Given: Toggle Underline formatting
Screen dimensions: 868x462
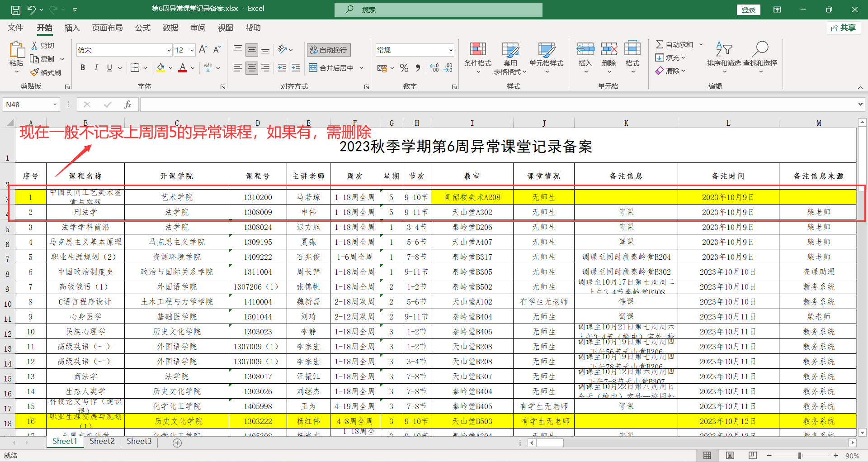Looking at the screenshot, I should pos(109,68).
